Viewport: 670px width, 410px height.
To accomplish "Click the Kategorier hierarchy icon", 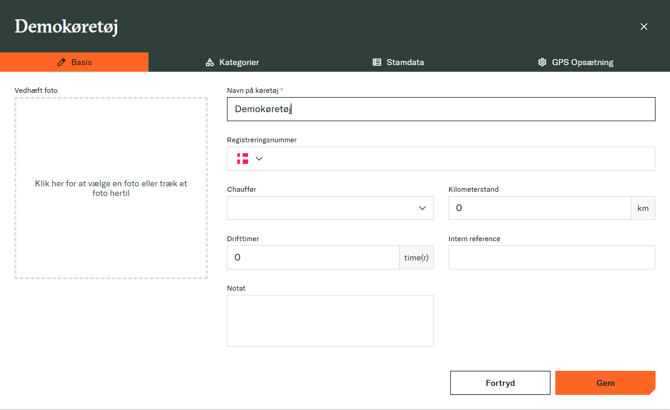I will click(210, 62).
